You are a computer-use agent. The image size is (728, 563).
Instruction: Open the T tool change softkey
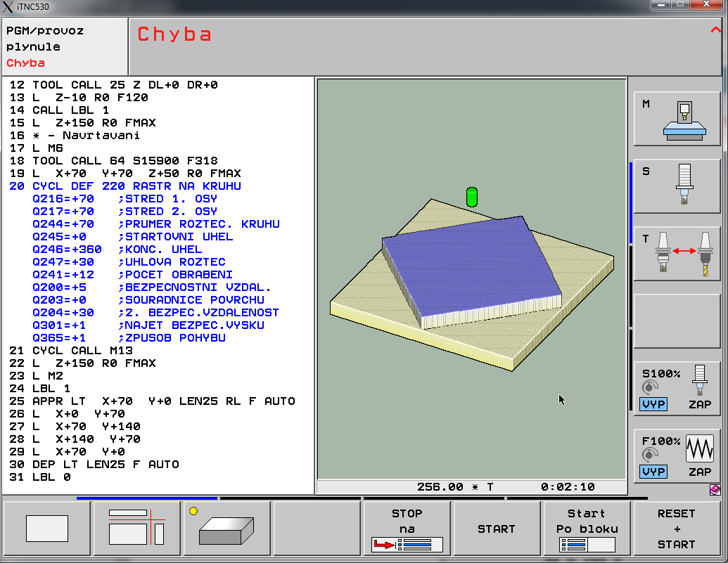pyautogui.click(x=677, y=254)
